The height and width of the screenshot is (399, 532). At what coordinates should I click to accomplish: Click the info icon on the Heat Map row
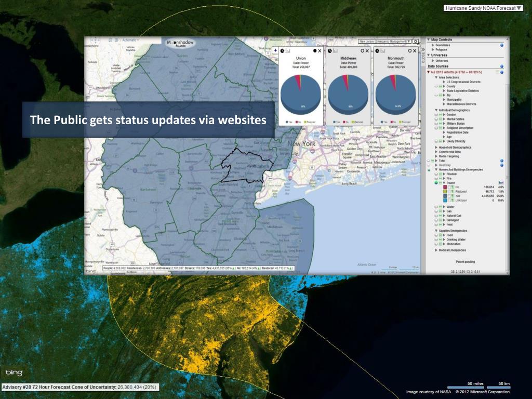502,165
